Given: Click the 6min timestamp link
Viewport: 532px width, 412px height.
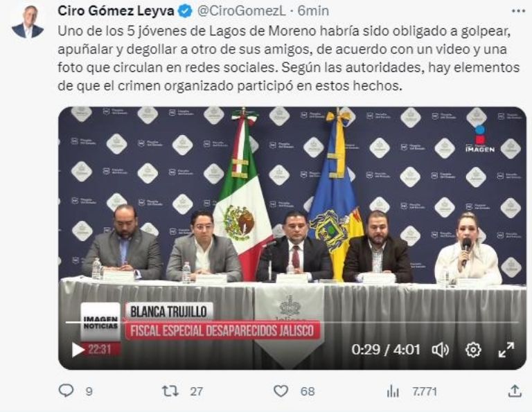Looking at the screenshot, I should pyautogui.click(x=313, y=11).
